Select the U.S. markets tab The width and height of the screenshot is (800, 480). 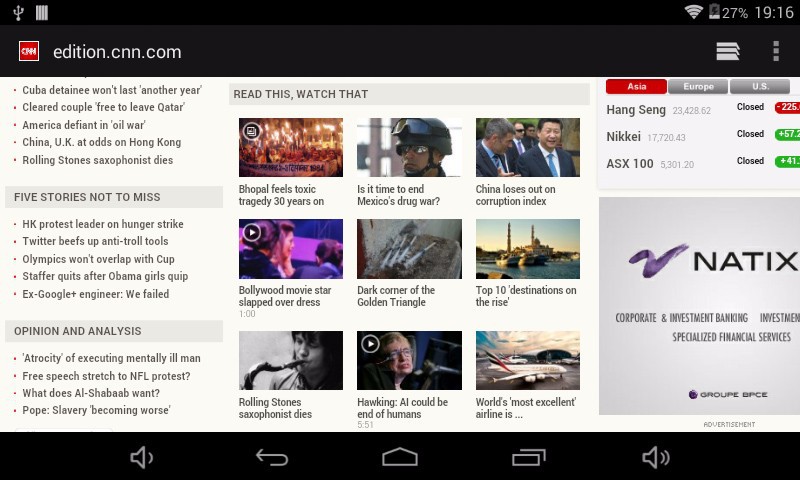click(759, 87)
